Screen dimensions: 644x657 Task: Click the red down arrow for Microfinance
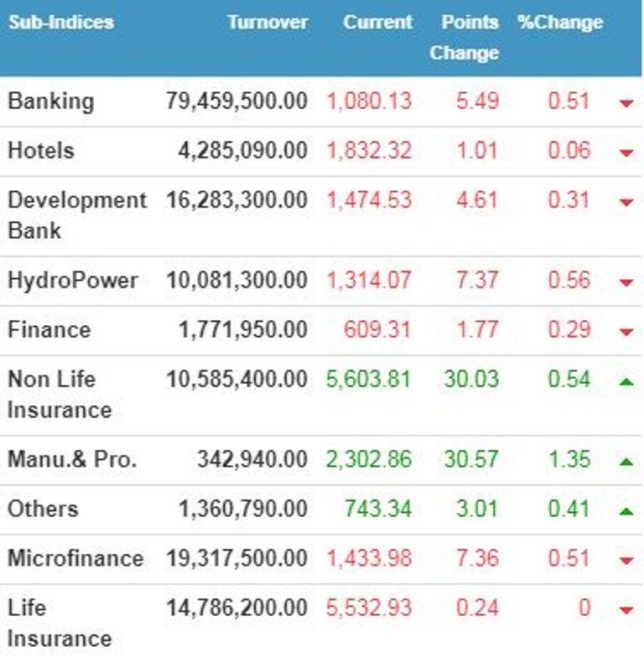click(x=626, y=560)
